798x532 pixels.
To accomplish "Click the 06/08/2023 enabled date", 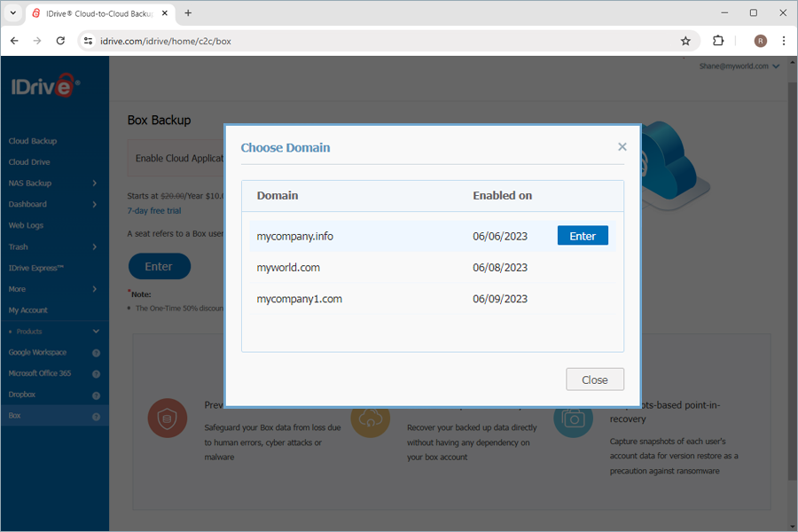I will [x=500, y=268].
